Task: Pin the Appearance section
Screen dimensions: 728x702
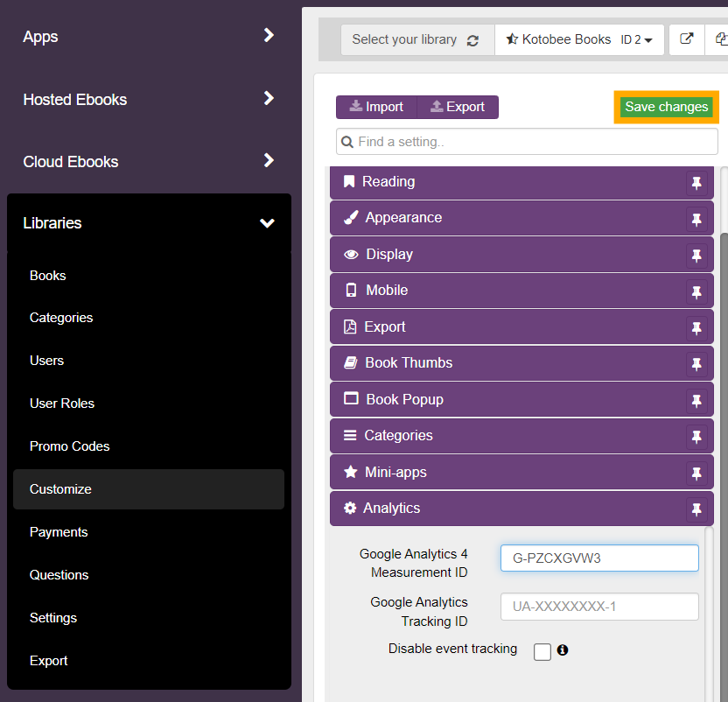Action: click(x=696, y=220)
